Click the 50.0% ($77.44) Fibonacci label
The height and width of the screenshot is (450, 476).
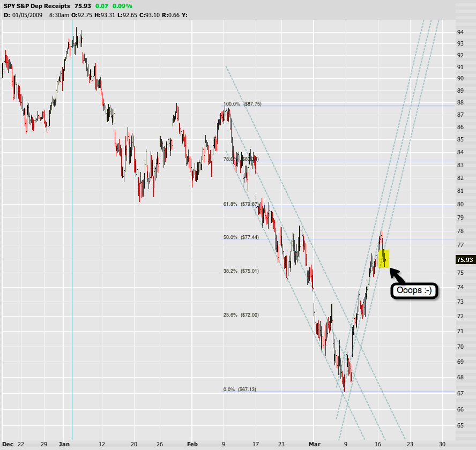coord(241,237)
